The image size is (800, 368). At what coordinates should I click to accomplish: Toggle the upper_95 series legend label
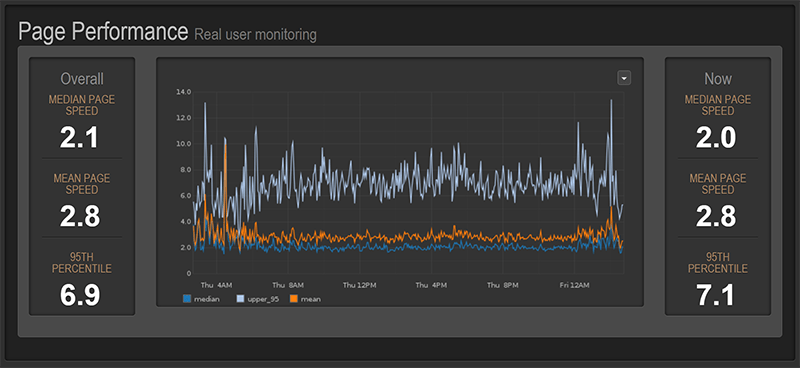263,300
